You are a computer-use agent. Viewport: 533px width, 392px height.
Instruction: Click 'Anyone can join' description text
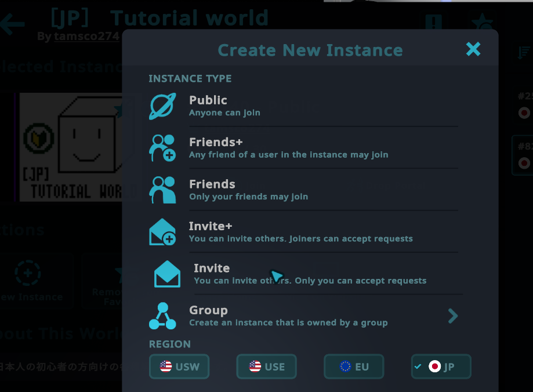click(224, 112)
